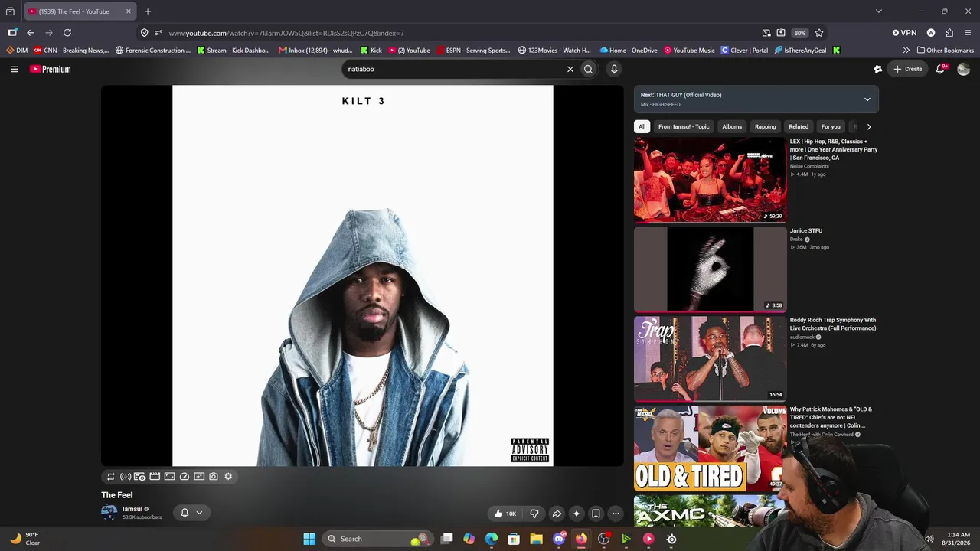Open Microsoft Edge from the taskbar
This screenshot has height=551, width=980.
coord(492,539)
